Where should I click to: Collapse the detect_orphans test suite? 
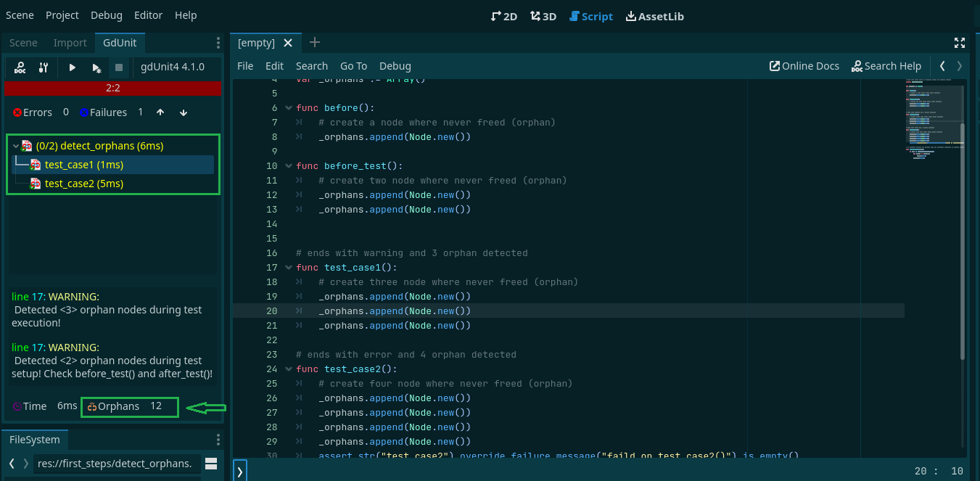click(x=16, y=146)
